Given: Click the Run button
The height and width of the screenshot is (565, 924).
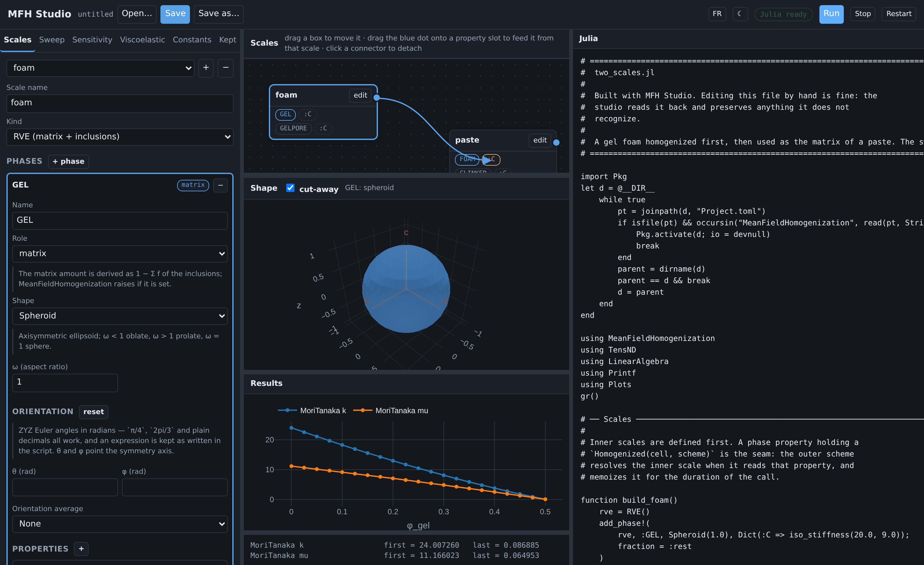Looking at the screenshot, I should point(831,14).
